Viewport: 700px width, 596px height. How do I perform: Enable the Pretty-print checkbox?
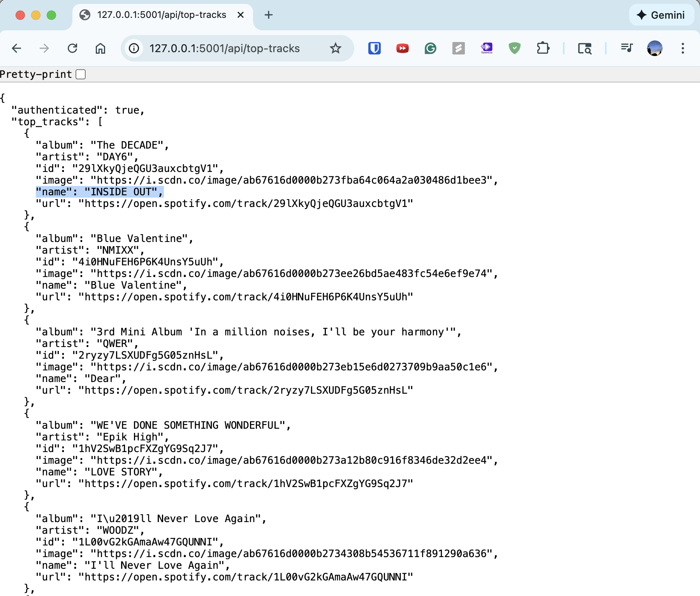(81, 74)
